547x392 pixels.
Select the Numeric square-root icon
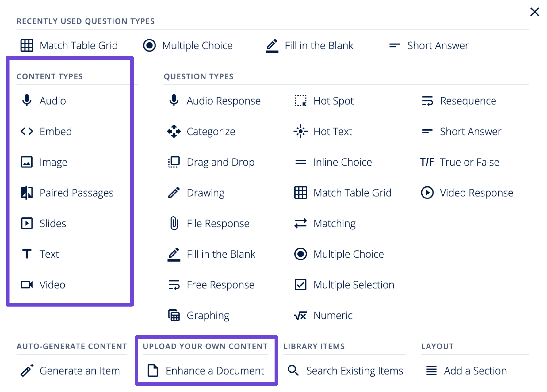coord(300,315)
